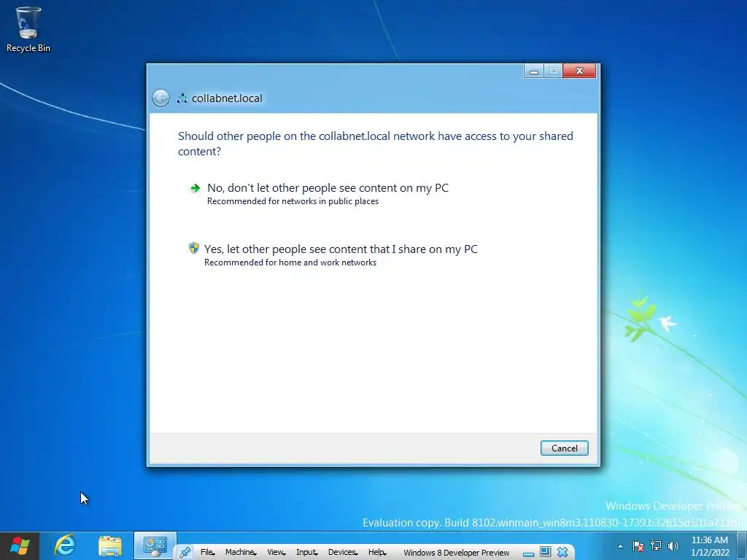Show hidden icons in the system tray

point(620,546)
